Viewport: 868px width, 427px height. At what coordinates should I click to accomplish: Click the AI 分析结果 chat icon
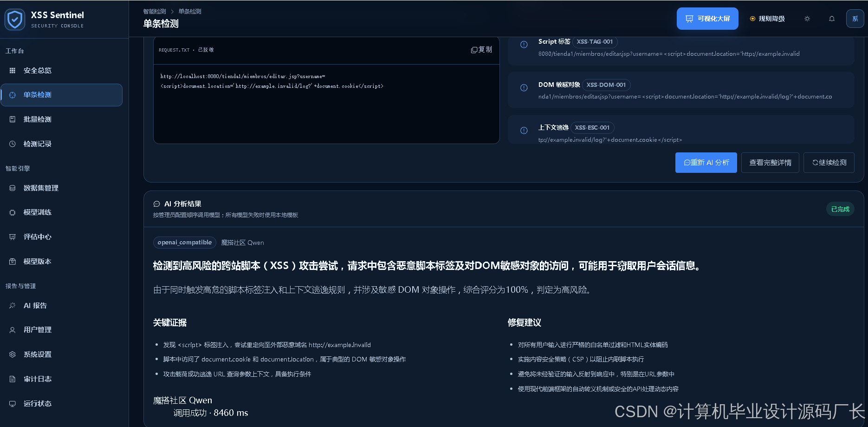click(x=157, y=204)
